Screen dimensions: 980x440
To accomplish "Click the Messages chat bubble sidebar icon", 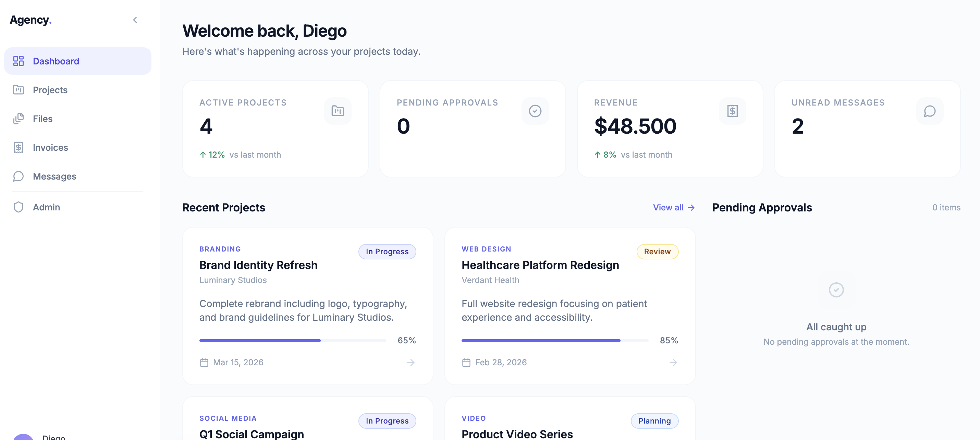I will click(x=18, y=176).
